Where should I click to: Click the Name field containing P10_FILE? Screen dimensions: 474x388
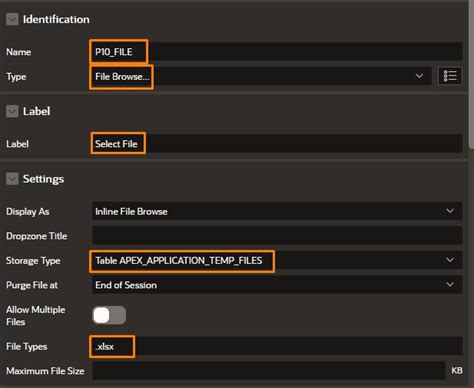[x=277, y=52]
